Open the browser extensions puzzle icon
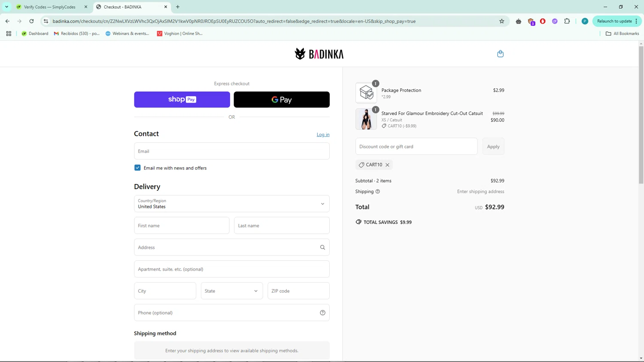Screen dimensions: 644x362 coord(567,21)
